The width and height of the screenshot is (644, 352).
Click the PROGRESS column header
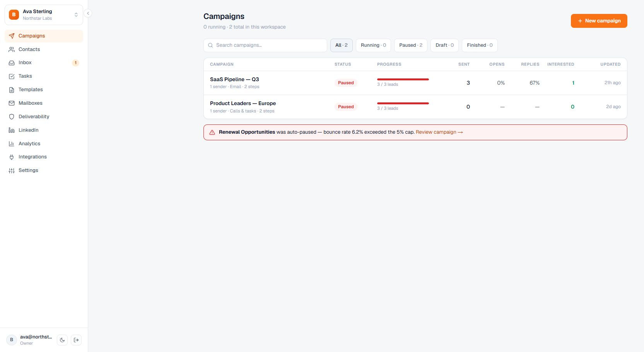389,65
